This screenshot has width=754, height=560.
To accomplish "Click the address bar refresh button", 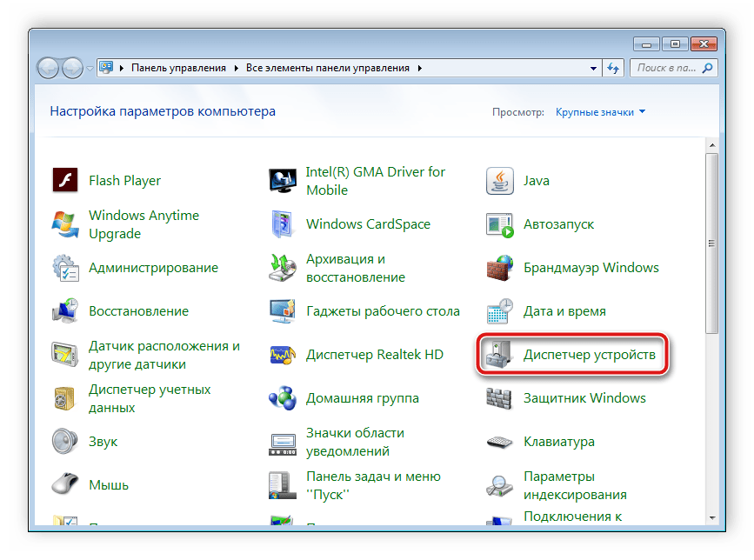I will 614,68.
